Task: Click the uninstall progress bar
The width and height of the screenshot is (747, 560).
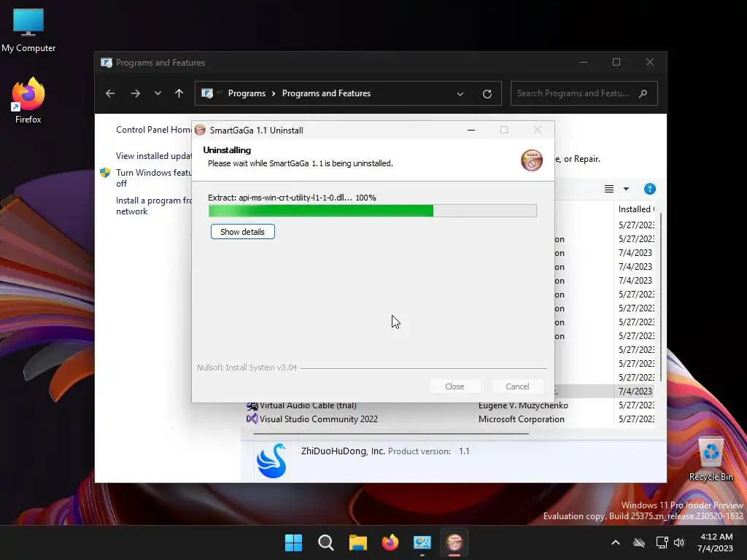Action: [x=373, y=211]
